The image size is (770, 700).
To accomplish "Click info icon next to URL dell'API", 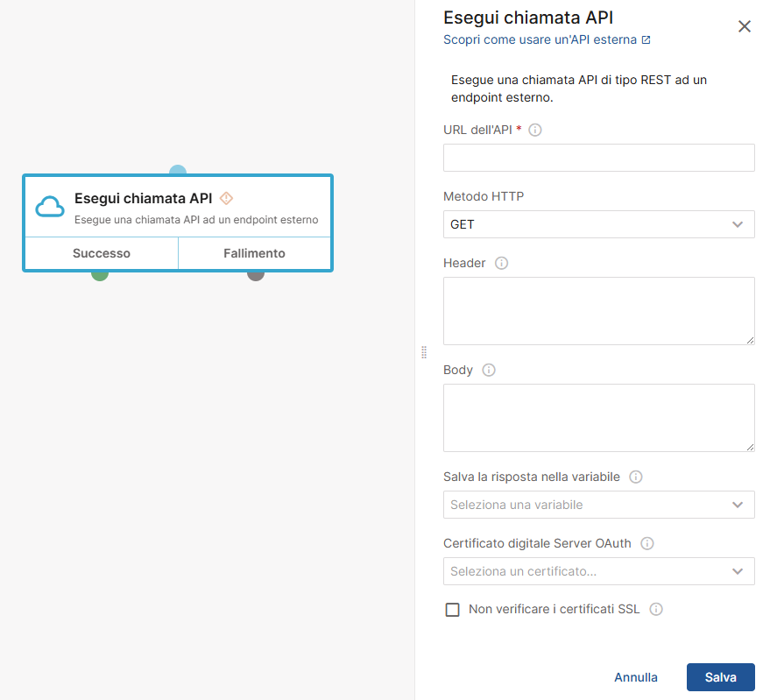I will (x=535, y=130).
